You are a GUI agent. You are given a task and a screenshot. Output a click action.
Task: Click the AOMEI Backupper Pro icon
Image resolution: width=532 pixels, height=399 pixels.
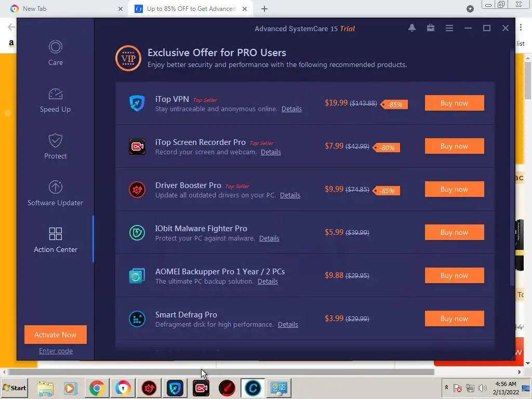(x=137, y=275)
